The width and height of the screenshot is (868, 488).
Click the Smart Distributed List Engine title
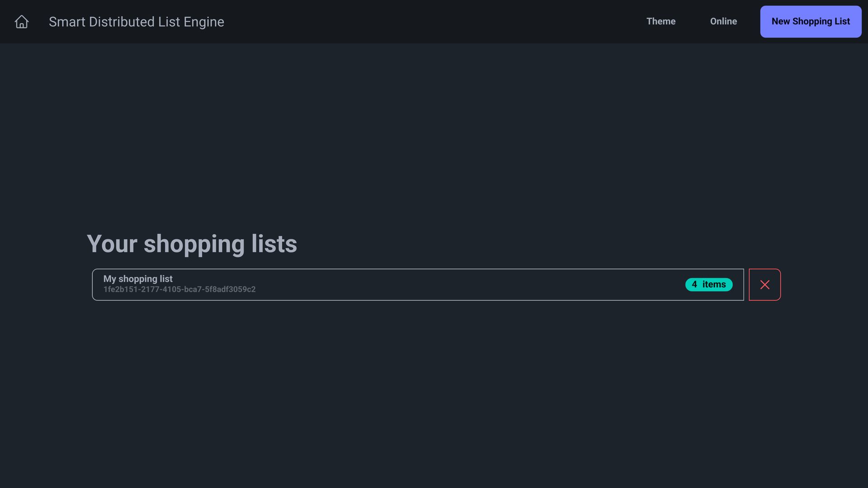click(x=136, y=22)
